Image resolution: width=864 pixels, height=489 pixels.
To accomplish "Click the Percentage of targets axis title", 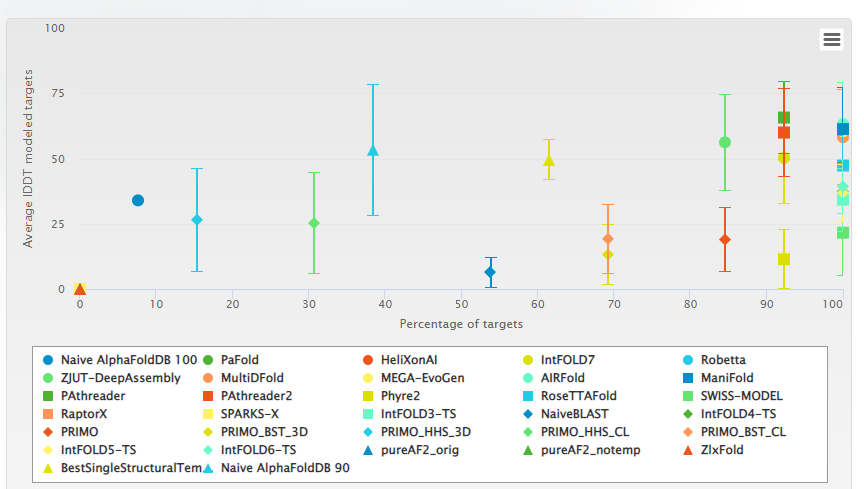I will tap(461, 323).
